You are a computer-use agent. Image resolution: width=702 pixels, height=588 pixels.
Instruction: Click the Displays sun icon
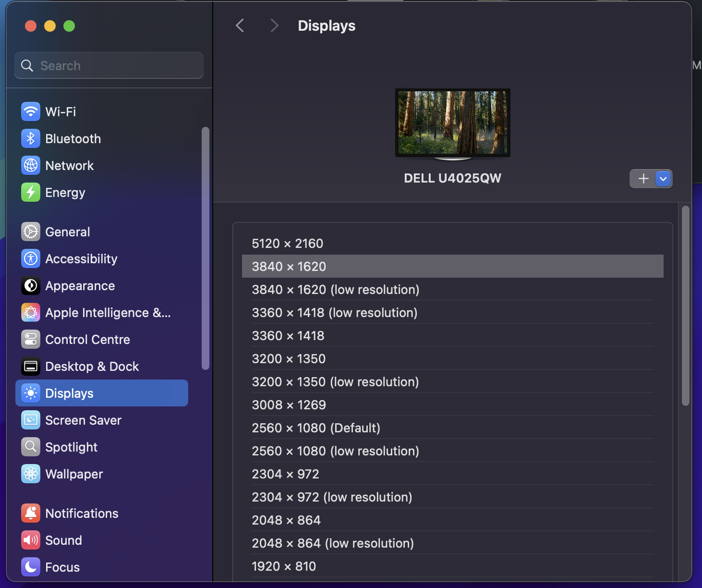tap(31, 393)
